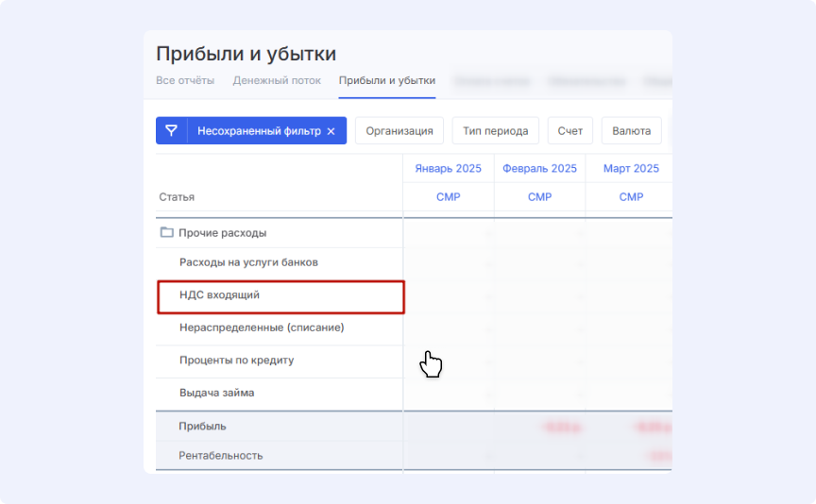Click the Выдача займа row
The width and height of the screenshot is (816, 504).
point(216,393)
